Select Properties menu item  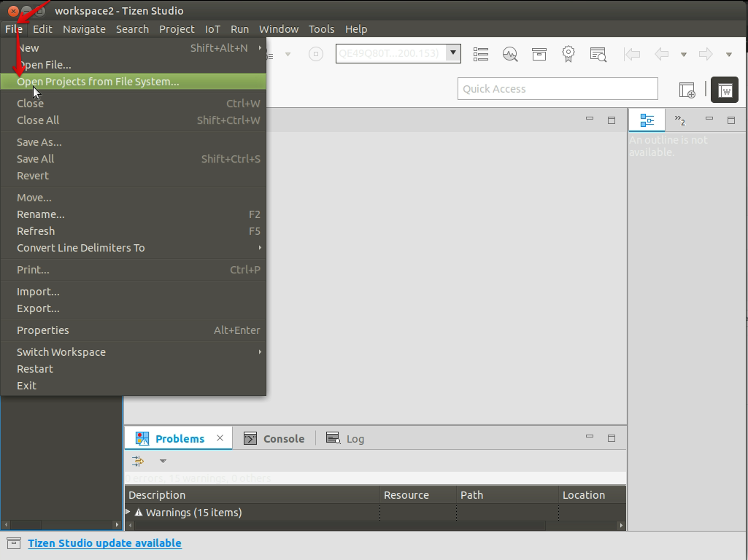(x=133, y=330)
